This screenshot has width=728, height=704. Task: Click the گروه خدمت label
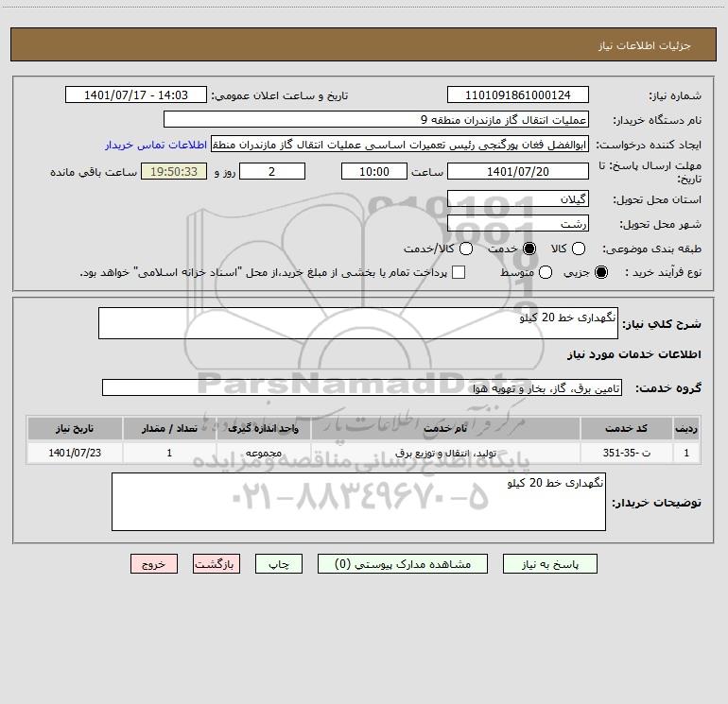pos(668,387)
